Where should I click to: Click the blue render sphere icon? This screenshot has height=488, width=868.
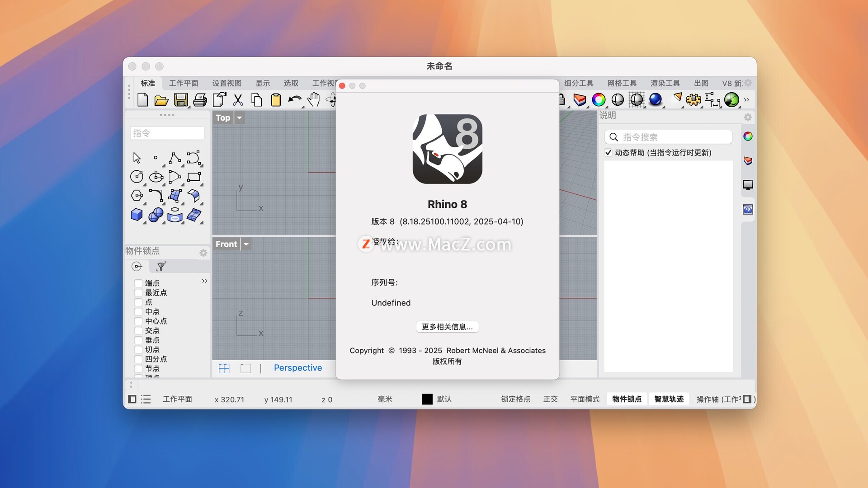pyautogui.click(x=655, y=99)
